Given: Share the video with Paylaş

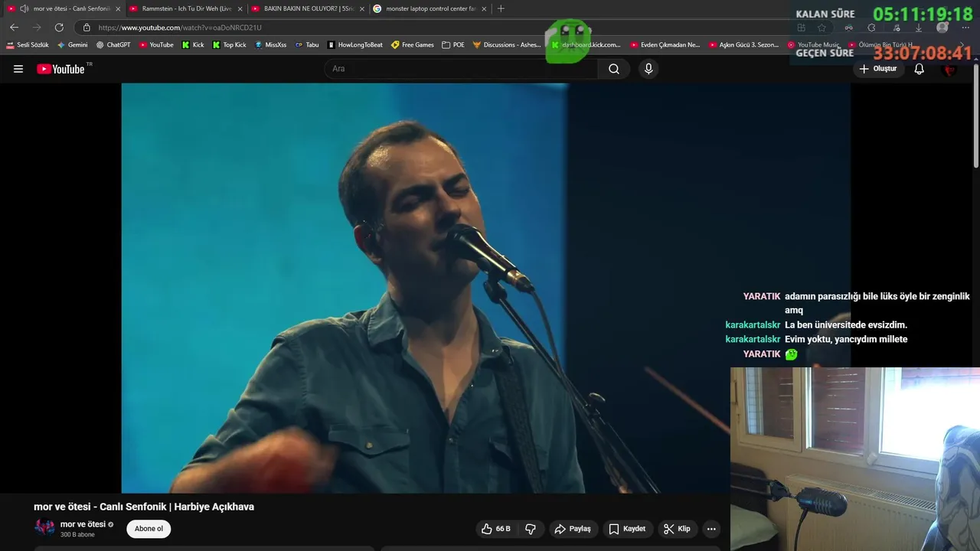Looking at the screenshot, I should tap(573, 529).
